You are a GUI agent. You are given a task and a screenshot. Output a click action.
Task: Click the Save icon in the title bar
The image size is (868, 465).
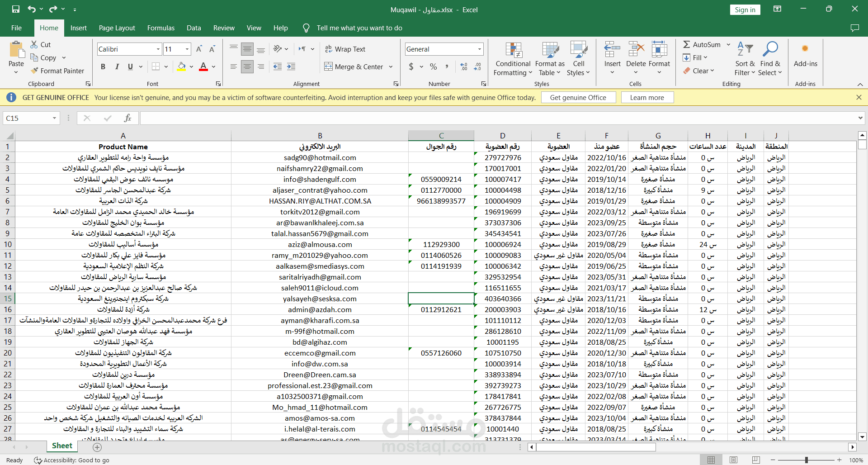pyautogui.click(x=16, y=9)
